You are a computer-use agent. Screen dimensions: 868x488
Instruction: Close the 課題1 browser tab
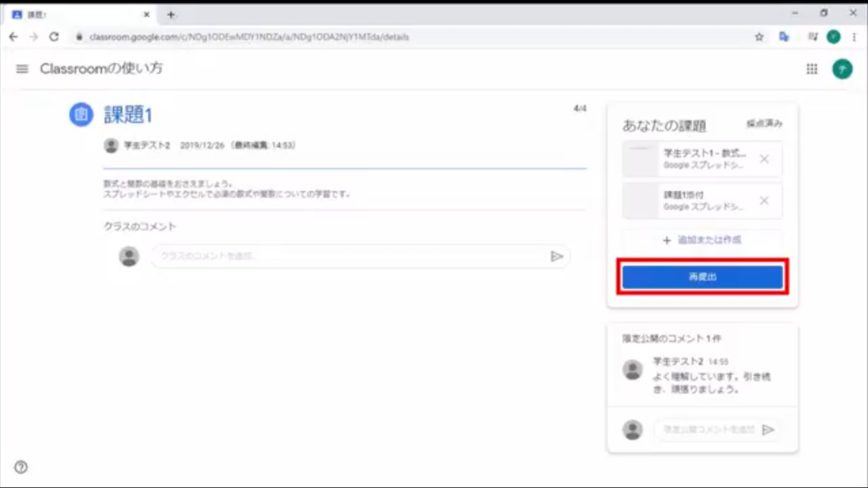pos(146,15)
